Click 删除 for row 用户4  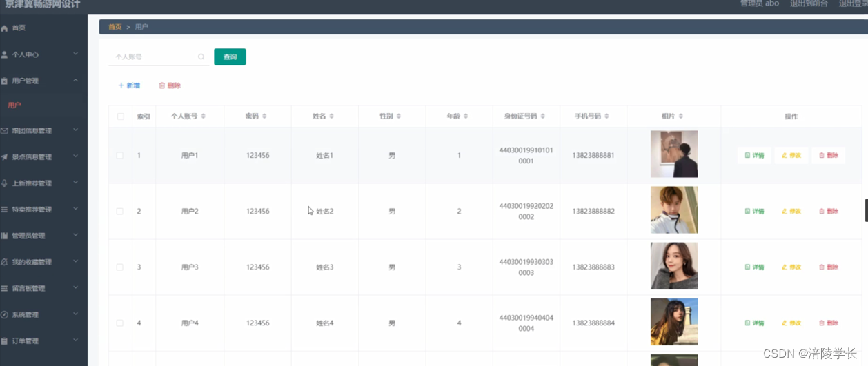coord(828,323)
